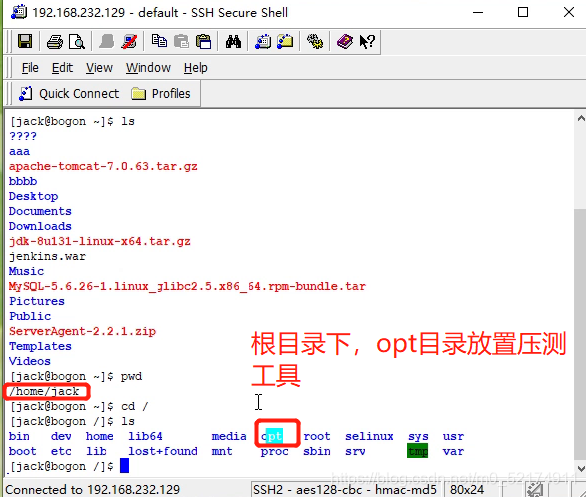Minimize the SSH Secure Shell window

pyautogui.click(x=478, y=12)
